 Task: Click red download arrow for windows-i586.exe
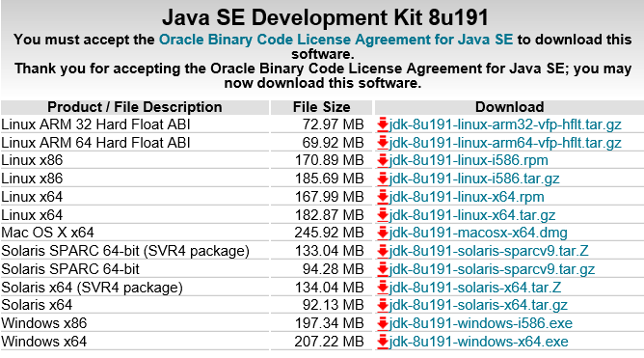tap(383, 323)
